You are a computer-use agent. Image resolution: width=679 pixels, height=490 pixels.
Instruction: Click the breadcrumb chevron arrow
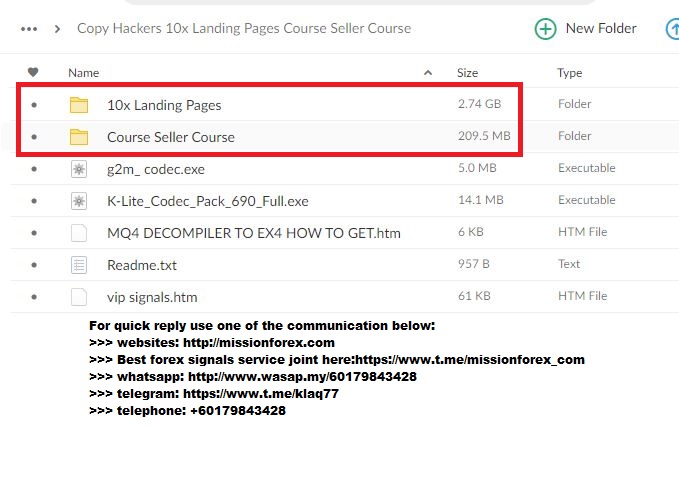tap(57, 29)
